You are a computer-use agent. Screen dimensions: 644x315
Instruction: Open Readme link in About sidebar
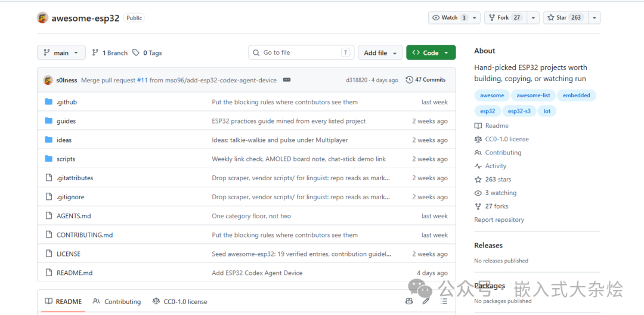pyautogui.click(x=491, y=126)
